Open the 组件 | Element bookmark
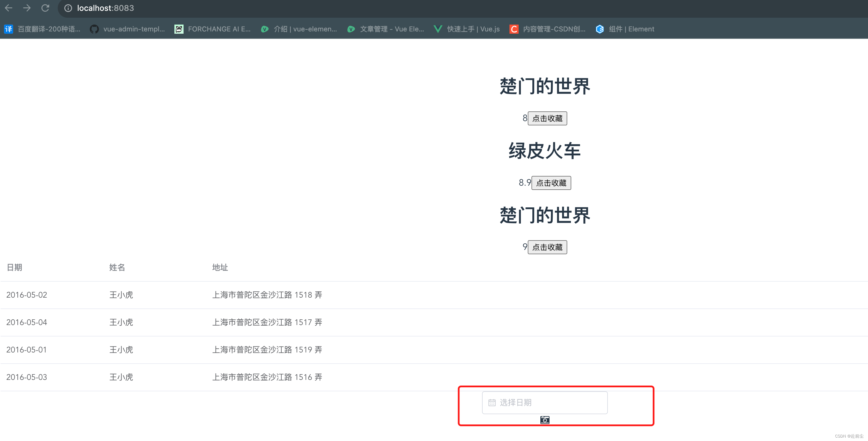Viewport: 868px width, 441px height. coord(625,29)
